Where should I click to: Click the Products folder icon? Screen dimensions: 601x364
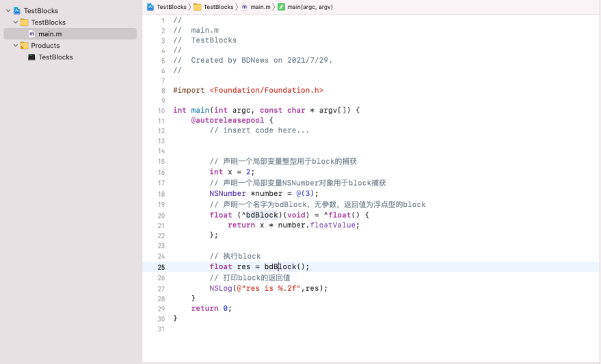coord(24,46)
